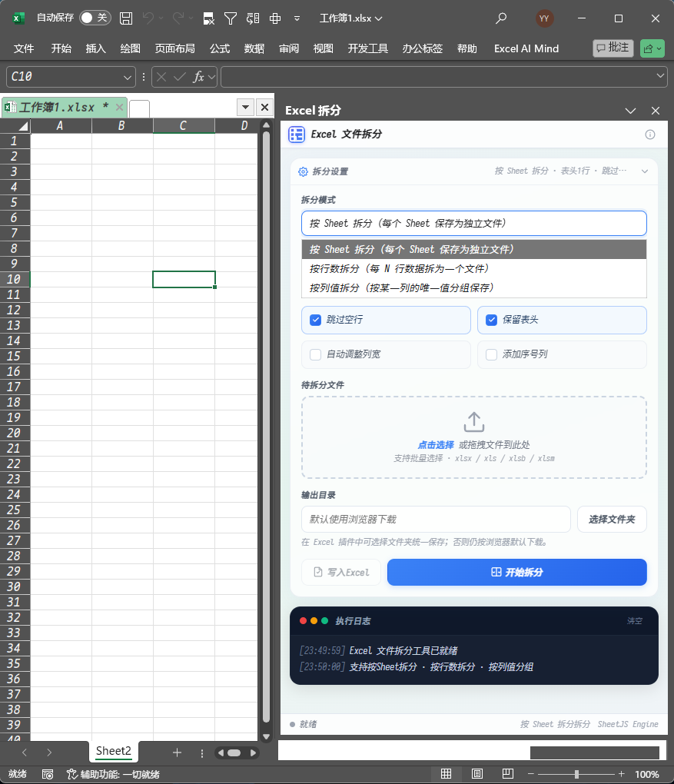This screenshot has height=784, width=674.
Task: Click the add new sheet plus icon
Action: coord(177,752)
